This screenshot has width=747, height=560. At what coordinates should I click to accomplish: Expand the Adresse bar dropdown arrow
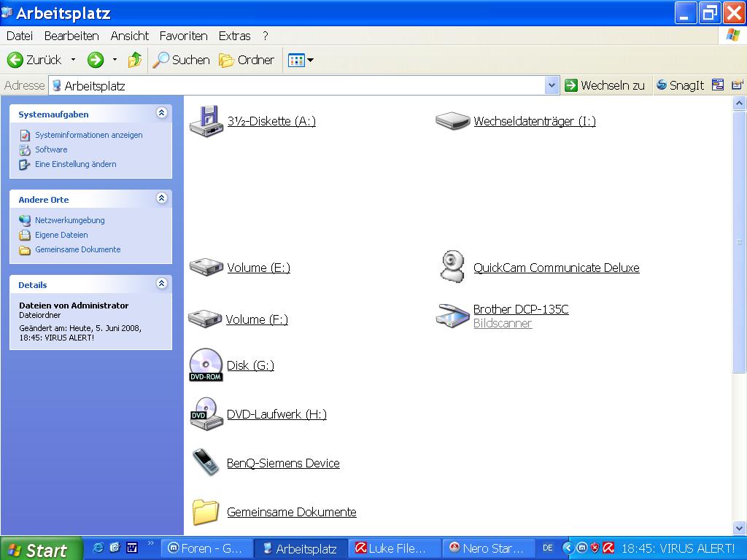[x=551, y=85]
